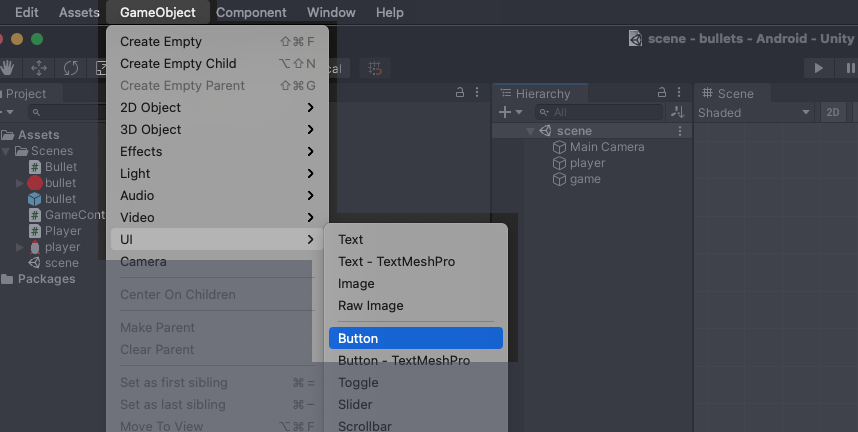Collapse the Scenes folder in Project
858x432 pixels.
click(x=6, y=151)
